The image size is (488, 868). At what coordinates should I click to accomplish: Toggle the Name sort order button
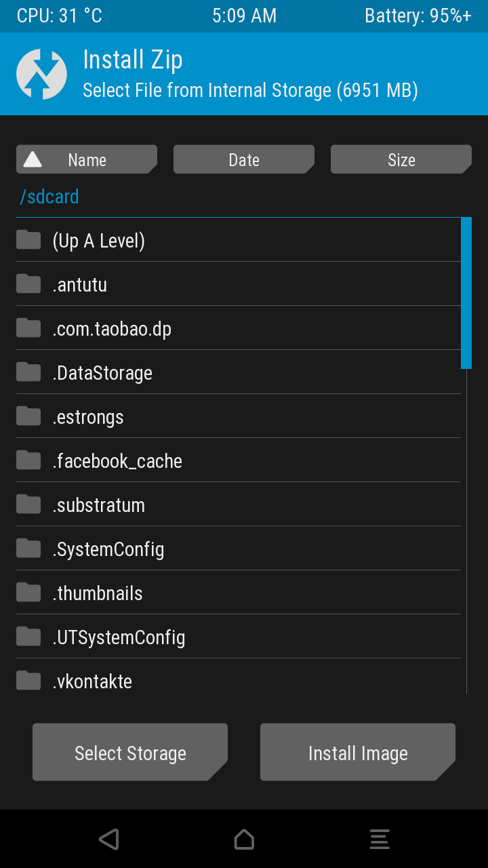[x=87, y=160]
